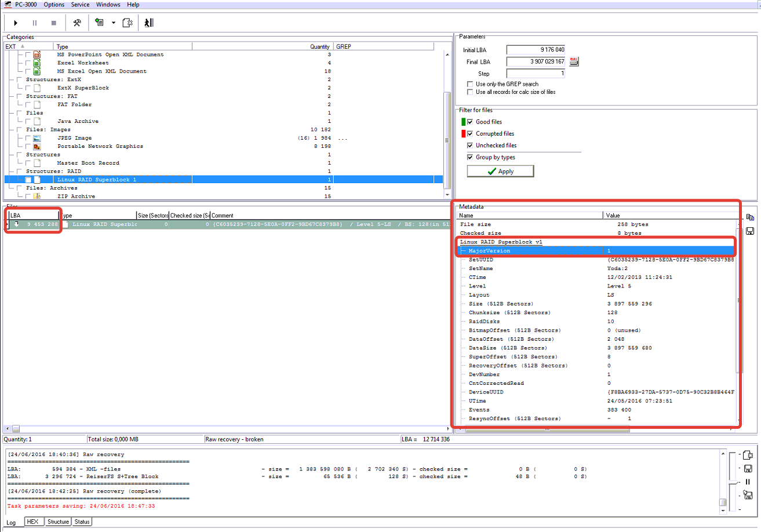Screen dimensions: 761x532
Task: Click the exit running-man icon
Action: 149,23
